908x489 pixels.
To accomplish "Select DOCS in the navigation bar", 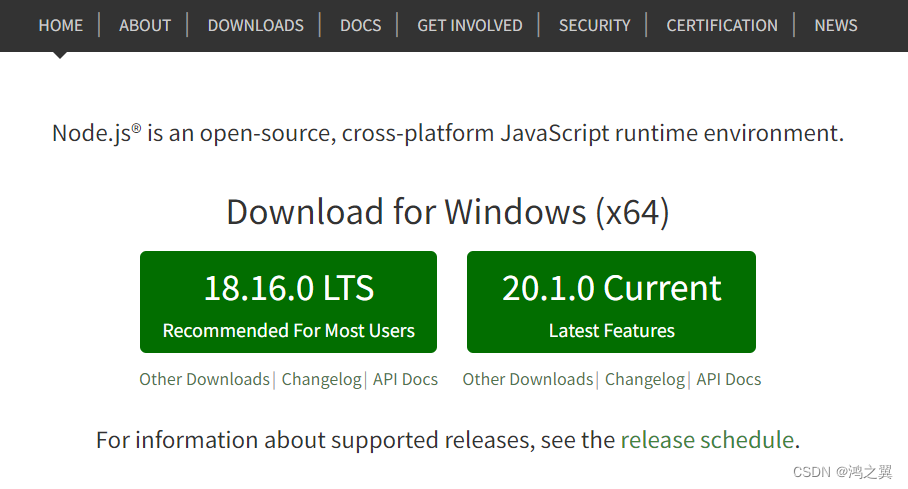I will point(360,25).
